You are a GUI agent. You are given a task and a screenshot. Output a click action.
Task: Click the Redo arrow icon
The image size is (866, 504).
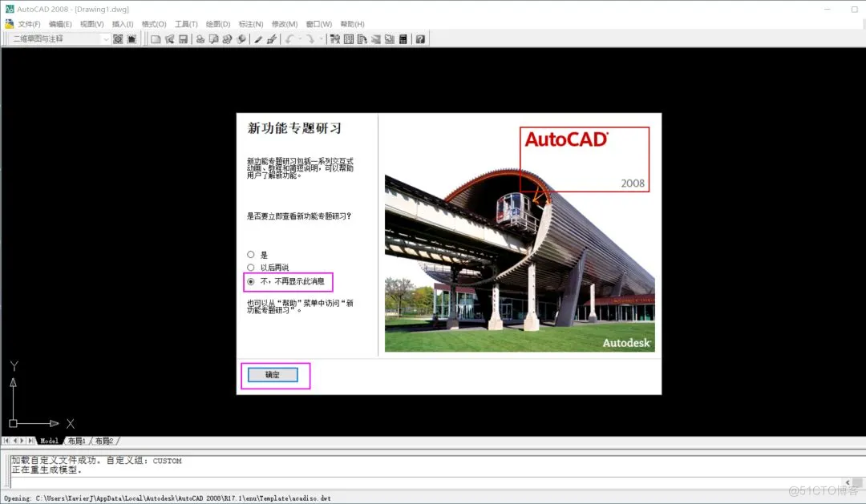coord(310,39)
